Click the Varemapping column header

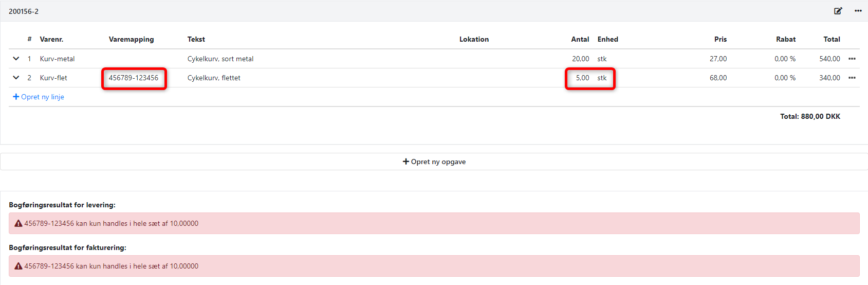[131, 39]
